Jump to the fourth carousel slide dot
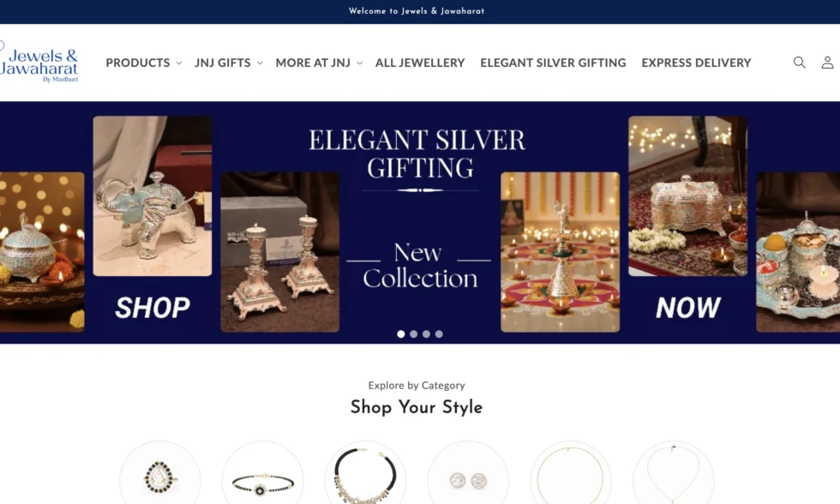The image size is (840, 504). [439, 334]
